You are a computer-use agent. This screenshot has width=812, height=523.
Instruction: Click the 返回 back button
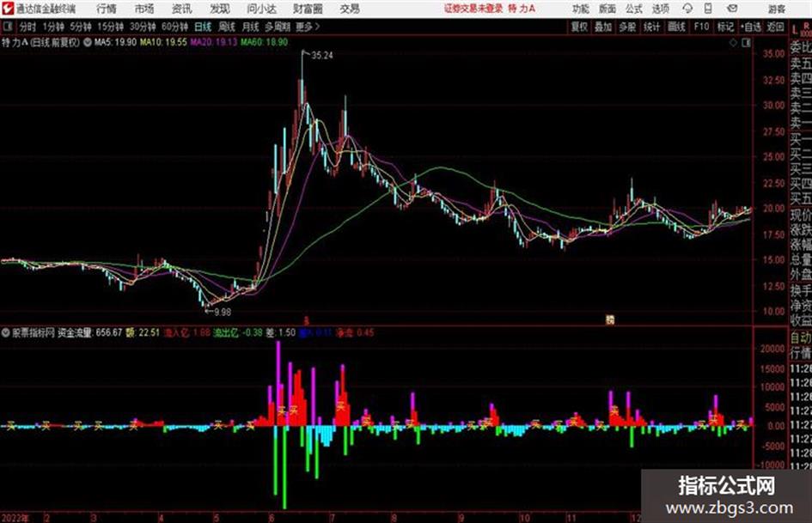pos(776,27)
